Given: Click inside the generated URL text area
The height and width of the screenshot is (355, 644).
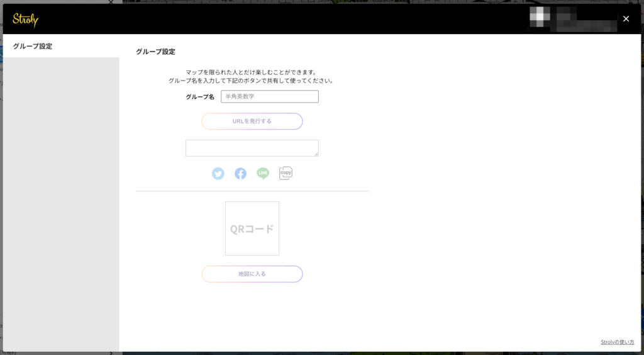Looking at the screenshot, I should click(x=252, y=148).
